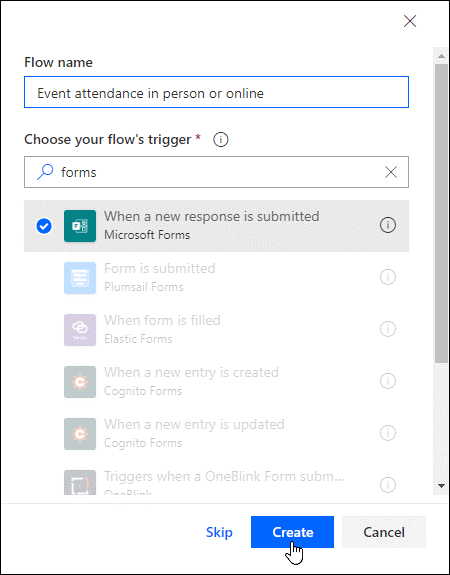Clear the forms search text
Viewport: 450px width, 575px height.
[x=391, y=172]
